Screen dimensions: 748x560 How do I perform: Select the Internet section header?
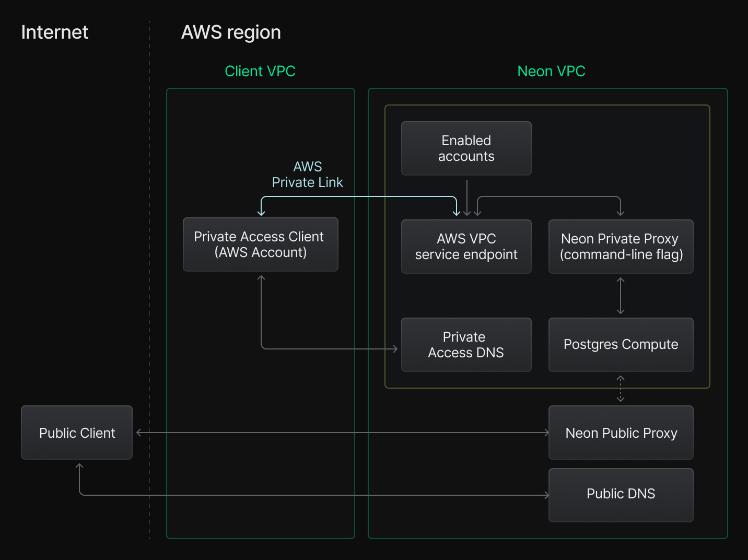tap(54, 32)
